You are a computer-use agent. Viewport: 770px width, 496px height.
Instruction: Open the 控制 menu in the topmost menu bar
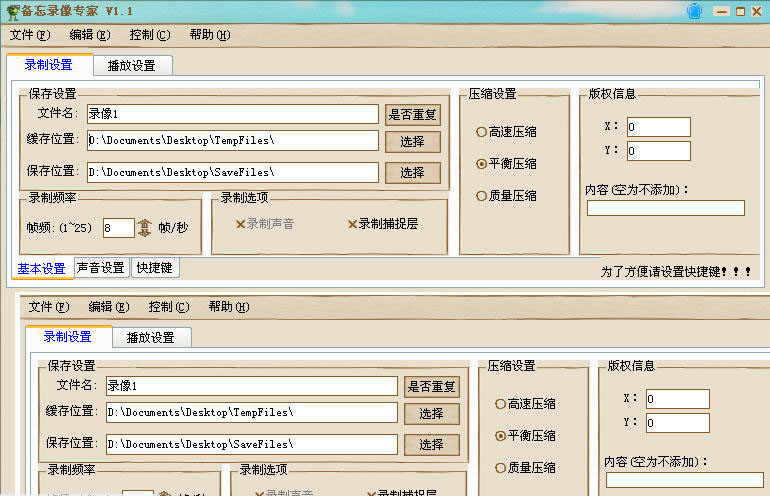pos(149,35)
